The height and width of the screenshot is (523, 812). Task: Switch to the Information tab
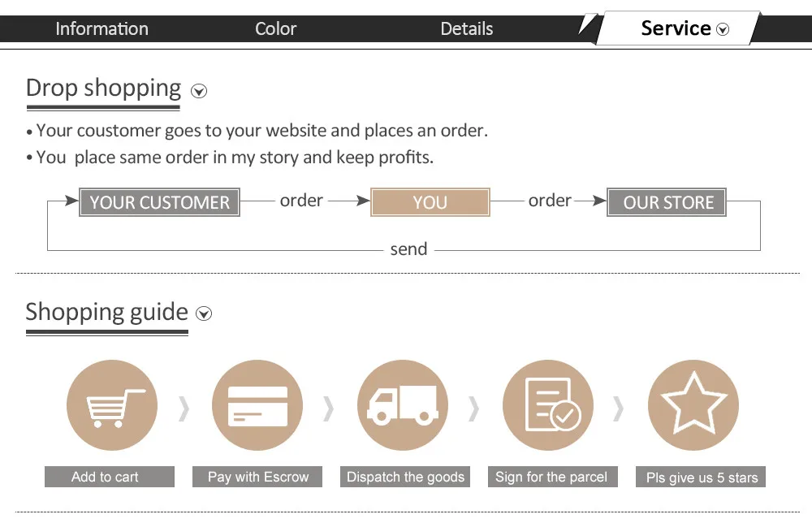tap(102, 28)
